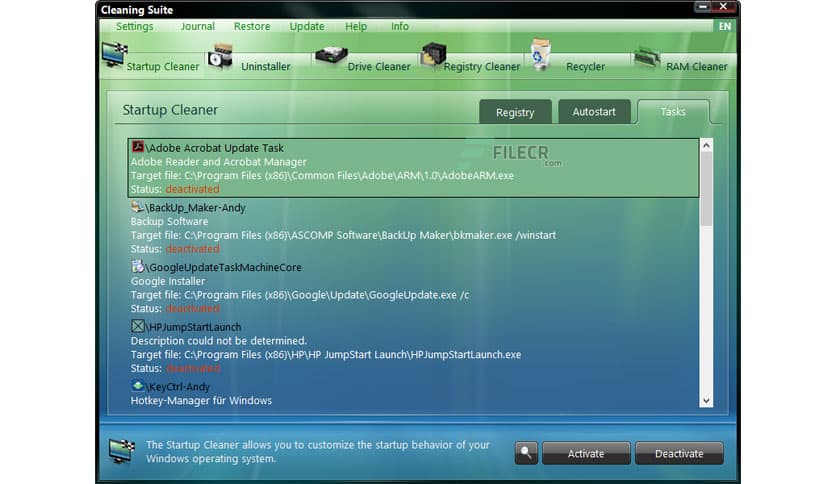This screenshot has width=836, height=484.
Task: Open the Restore menu
Action: coord(252,26)
